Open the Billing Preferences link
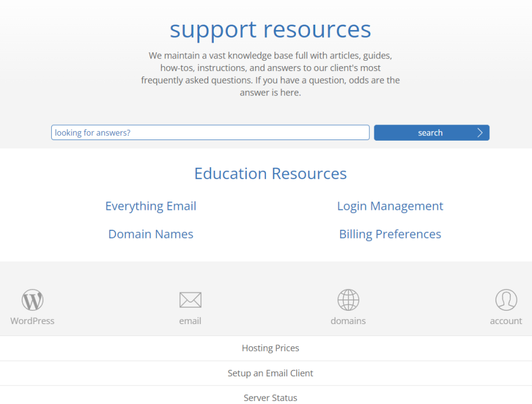 pos(390,234)
